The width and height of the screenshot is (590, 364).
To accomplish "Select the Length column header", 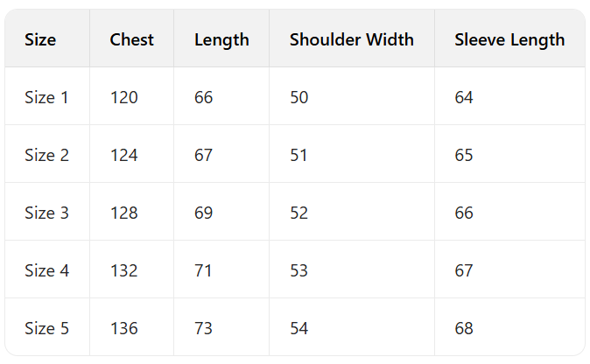I will pyautogui.click(x=221, y=39).
